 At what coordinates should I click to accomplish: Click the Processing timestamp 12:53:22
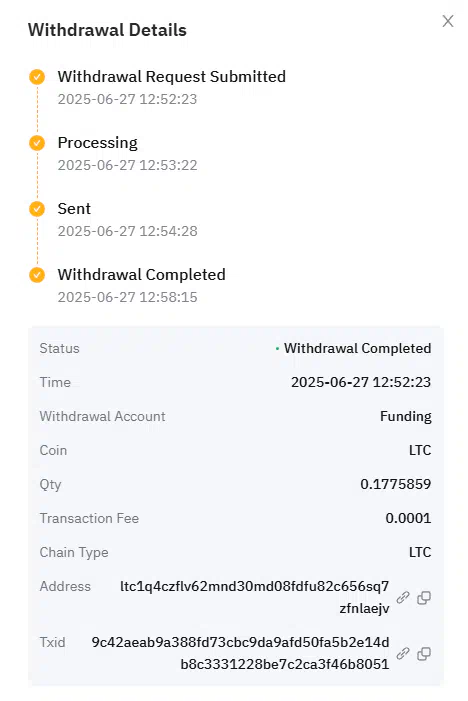(x=168, y=165)
